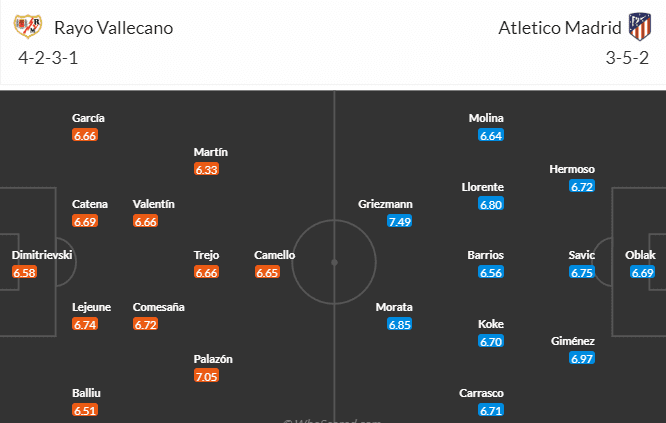Click Palazón's 7.05 rating badge

(x=206, y=376)
